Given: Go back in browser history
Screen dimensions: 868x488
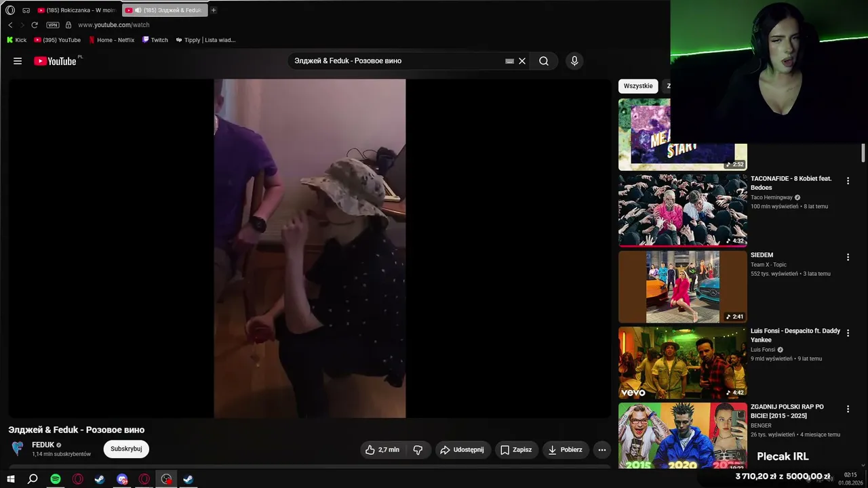Looking at the screenshot, I should [10, 25].
